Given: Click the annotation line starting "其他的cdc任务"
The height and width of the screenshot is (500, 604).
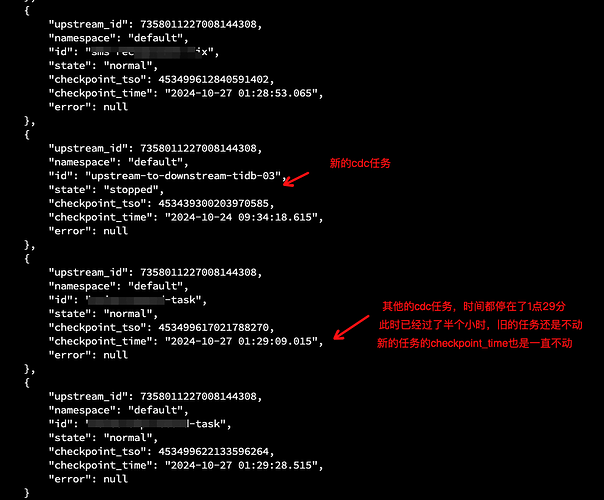Looking at the screenshot, I should (474, 307).
